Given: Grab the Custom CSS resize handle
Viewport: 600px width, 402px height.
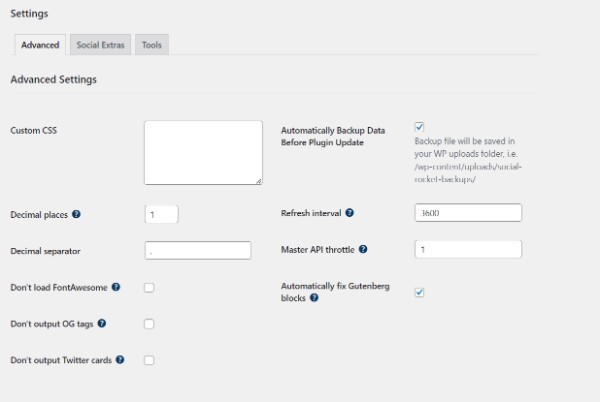Looking at the screenshot, I should pyautogui.click(x=259, y=181).
